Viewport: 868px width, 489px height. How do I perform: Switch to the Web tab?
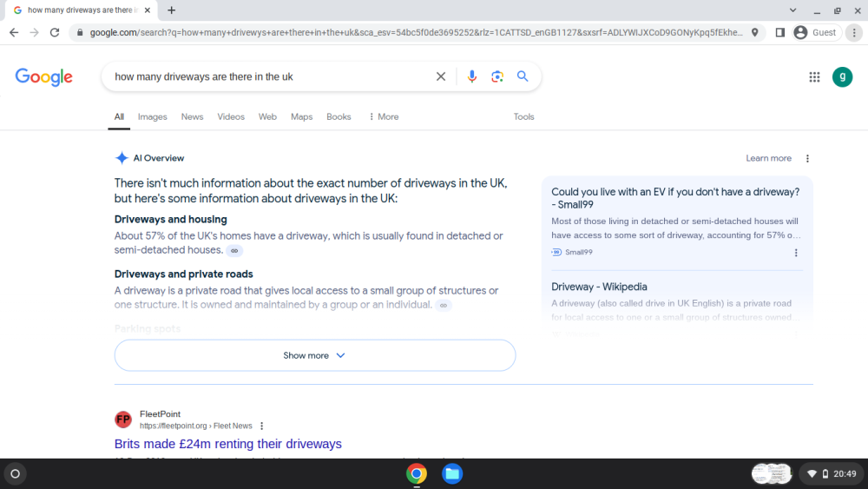(x=267, y=117)
